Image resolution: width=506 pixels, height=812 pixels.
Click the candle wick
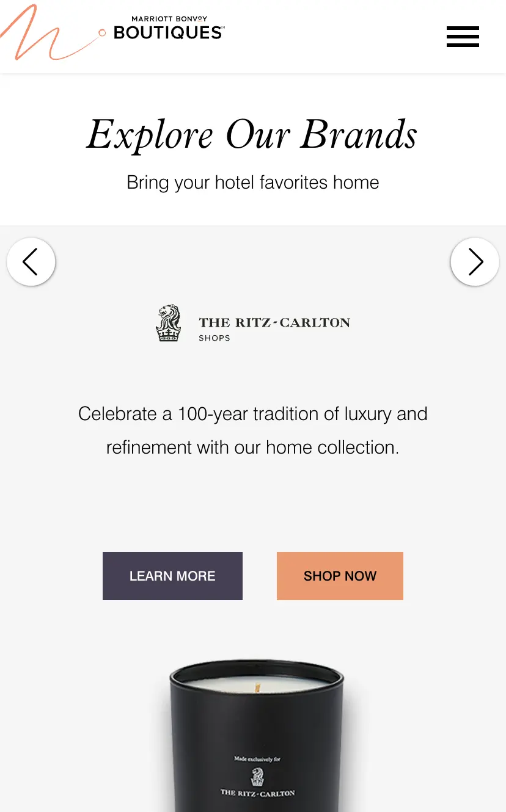258,686
